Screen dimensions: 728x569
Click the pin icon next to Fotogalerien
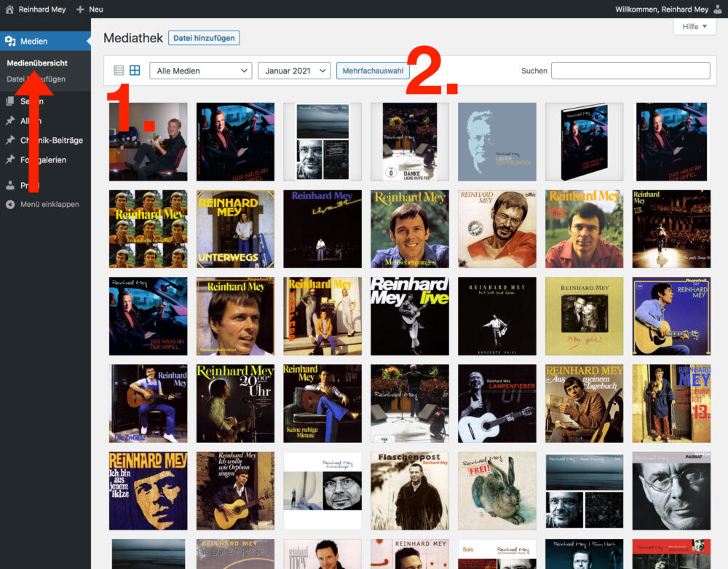click(x=9, y=160)
